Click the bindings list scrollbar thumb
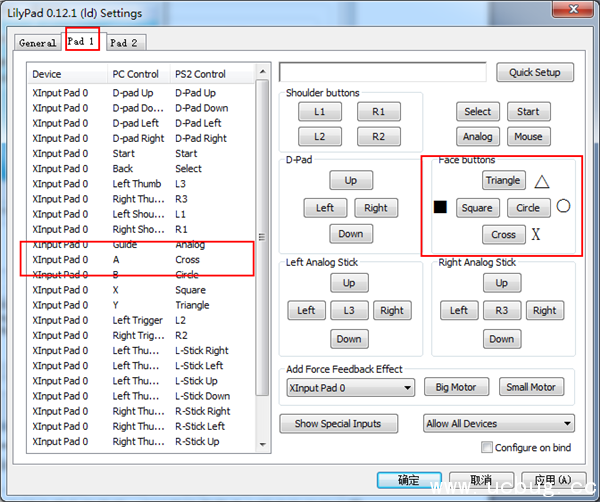The width and height of the screenshot is (600, 502). 262,237
